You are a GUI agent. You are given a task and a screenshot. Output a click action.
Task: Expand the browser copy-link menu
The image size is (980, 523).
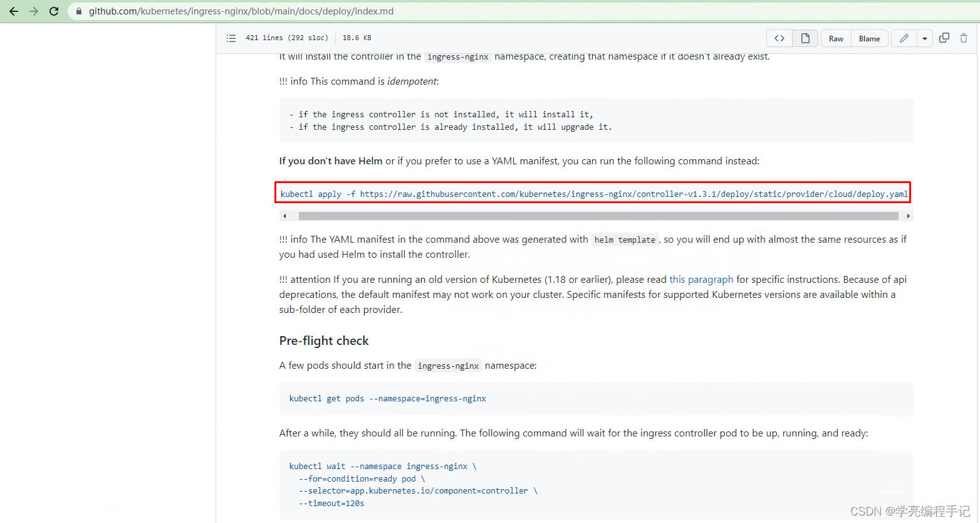pyautogui.click(x=944, y=38)
